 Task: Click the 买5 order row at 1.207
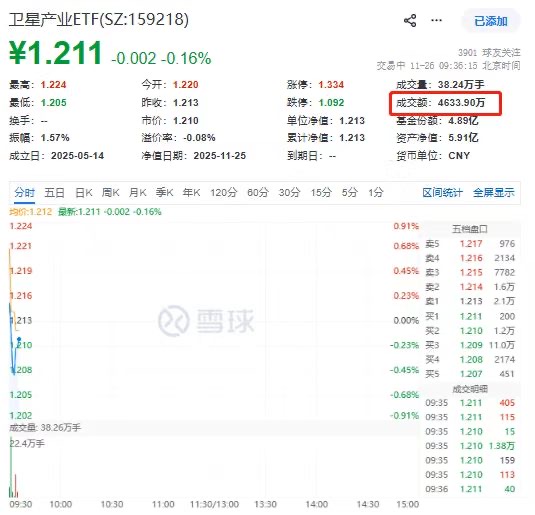[470, 374]
